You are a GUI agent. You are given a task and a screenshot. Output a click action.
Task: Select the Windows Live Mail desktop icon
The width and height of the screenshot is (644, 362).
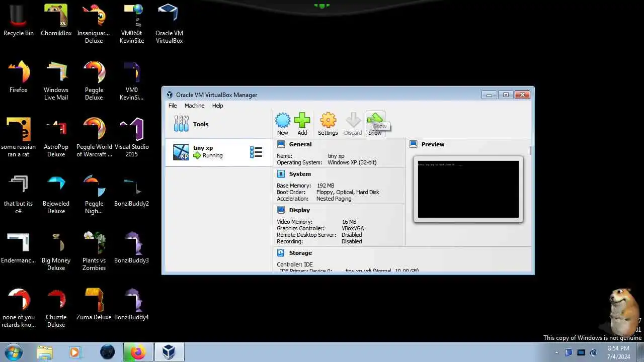[56, 81]
